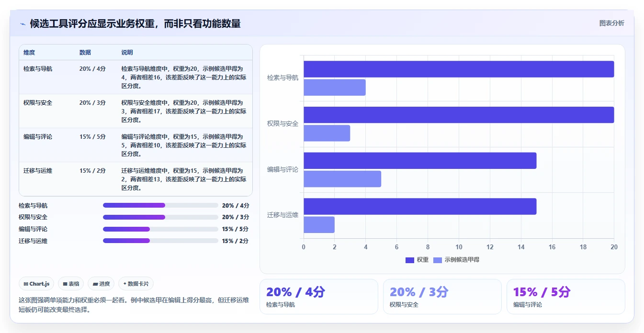Open the 20% / 3分 权限与安全 data card
The height and width of the screenshot is (333, 644).
pos(442,297)
